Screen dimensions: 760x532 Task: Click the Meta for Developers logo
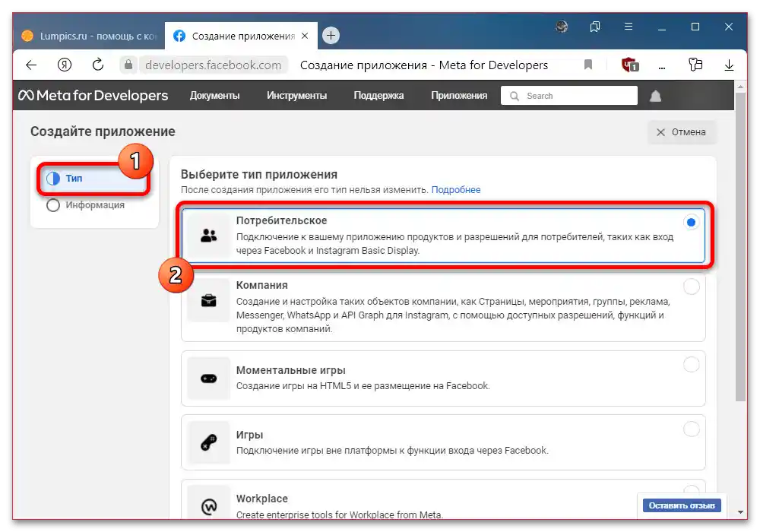point(93,95)
